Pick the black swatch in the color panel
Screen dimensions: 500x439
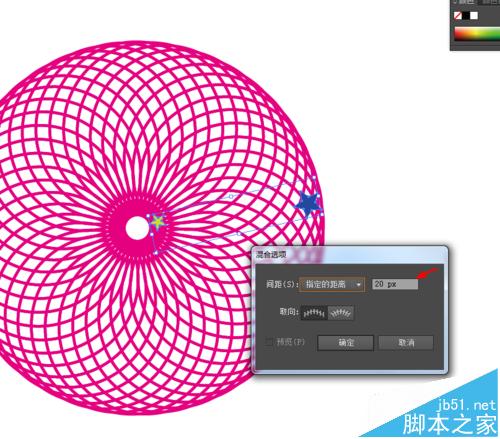coord(466,15)
